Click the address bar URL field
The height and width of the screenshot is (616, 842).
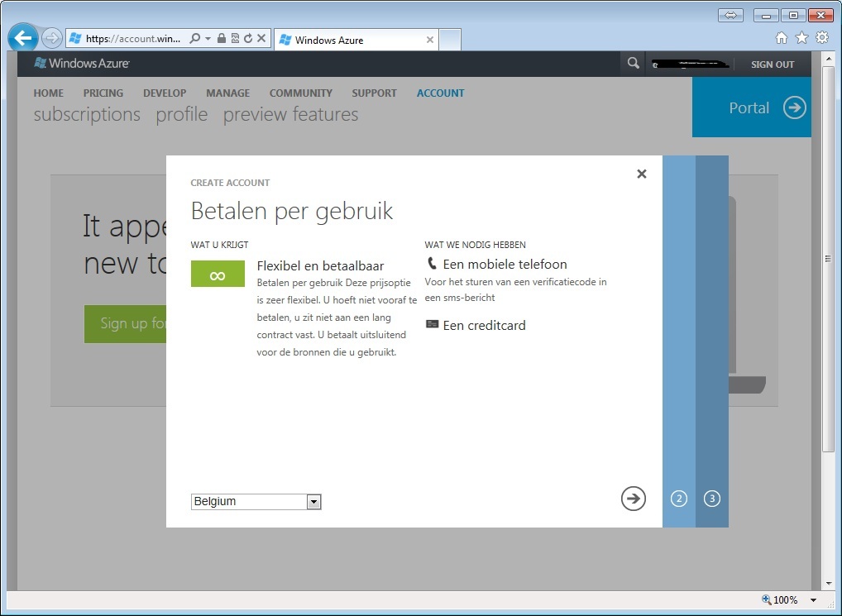[132, 38]
